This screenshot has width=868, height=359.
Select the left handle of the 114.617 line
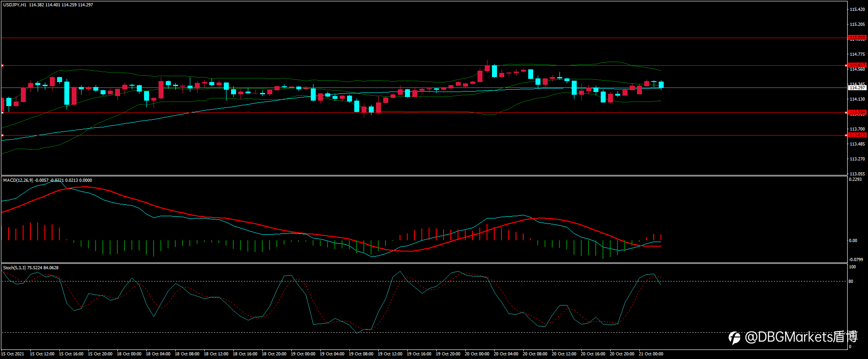point(2,66)
